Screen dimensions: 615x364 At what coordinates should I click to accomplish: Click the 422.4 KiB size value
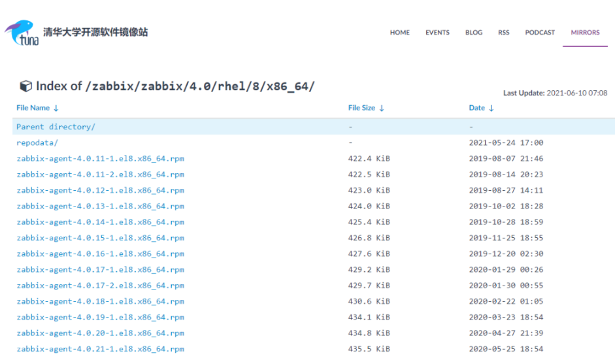[369, 158]
